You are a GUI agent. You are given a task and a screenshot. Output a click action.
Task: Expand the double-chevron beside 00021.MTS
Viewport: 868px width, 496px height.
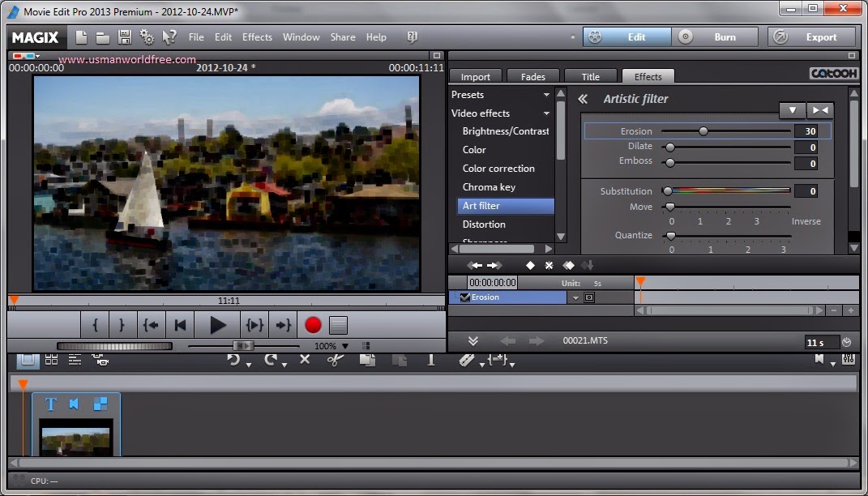coord(472,341)
